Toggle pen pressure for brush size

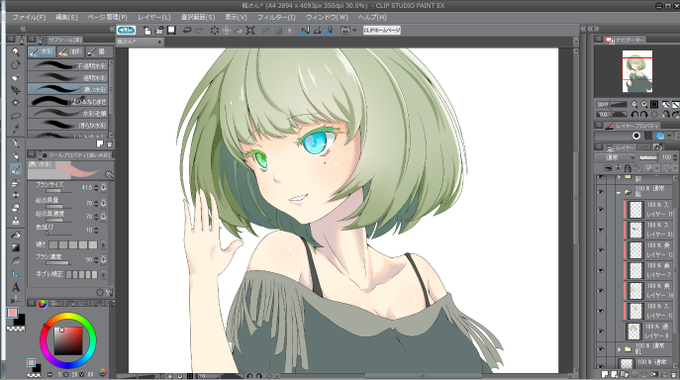[x=104, y=188]
